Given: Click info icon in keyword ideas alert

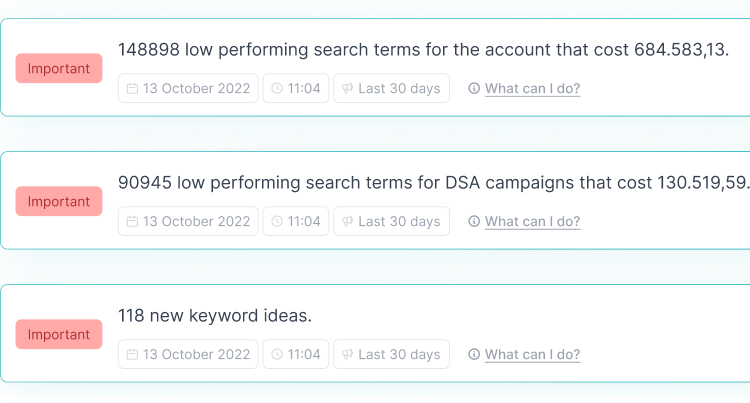Looking at the screenshot, I should 474,354.
